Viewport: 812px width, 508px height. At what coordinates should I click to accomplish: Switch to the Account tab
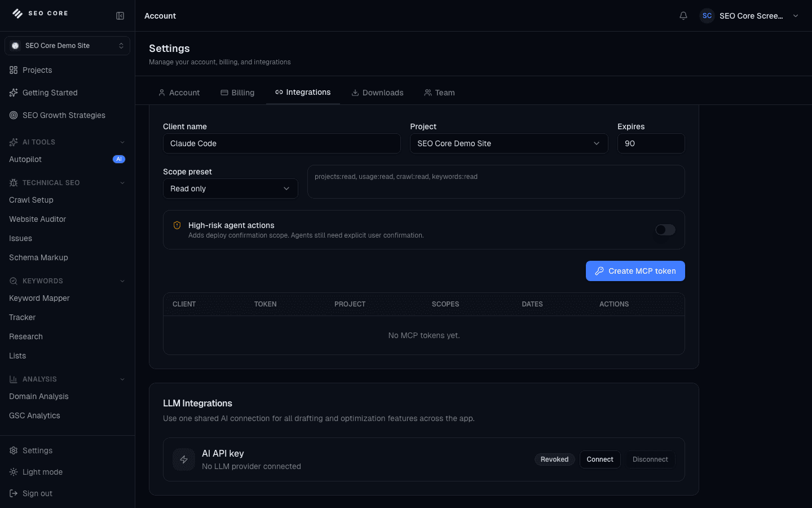179,93
